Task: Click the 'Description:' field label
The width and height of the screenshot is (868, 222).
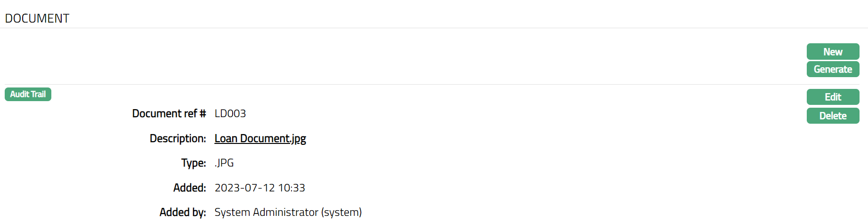Action: (x=178, y=138)
